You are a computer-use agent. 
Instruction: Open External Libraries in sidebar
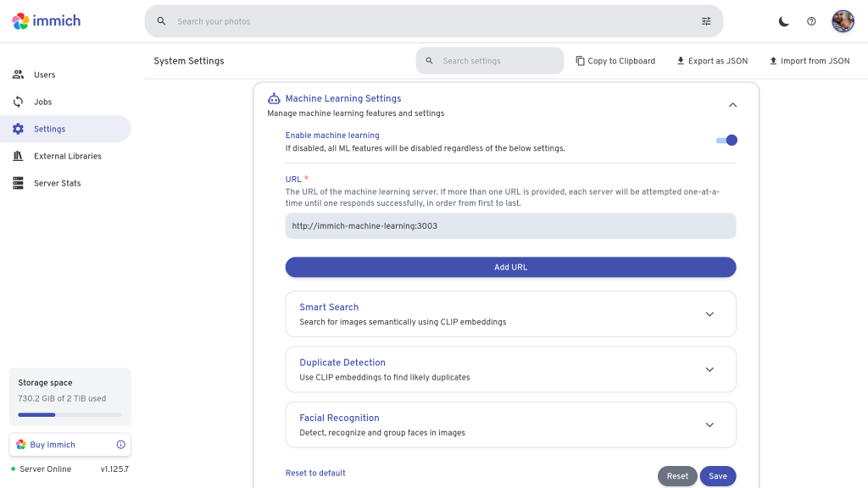point(67,156)
